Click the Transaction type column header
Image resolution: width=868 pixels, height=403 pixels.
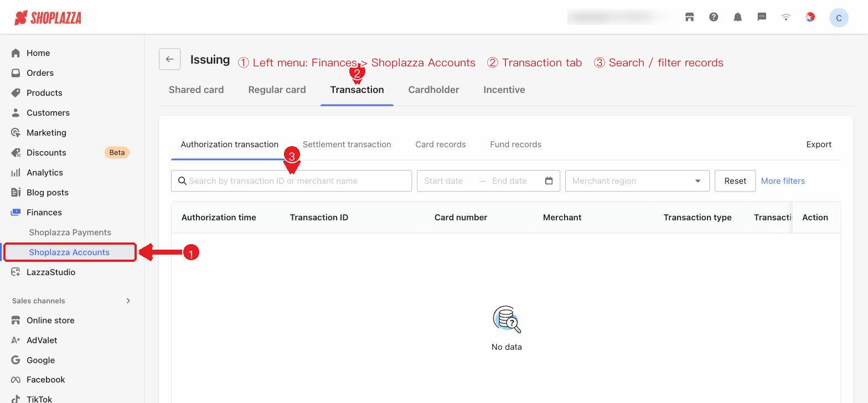click(697, 218)
